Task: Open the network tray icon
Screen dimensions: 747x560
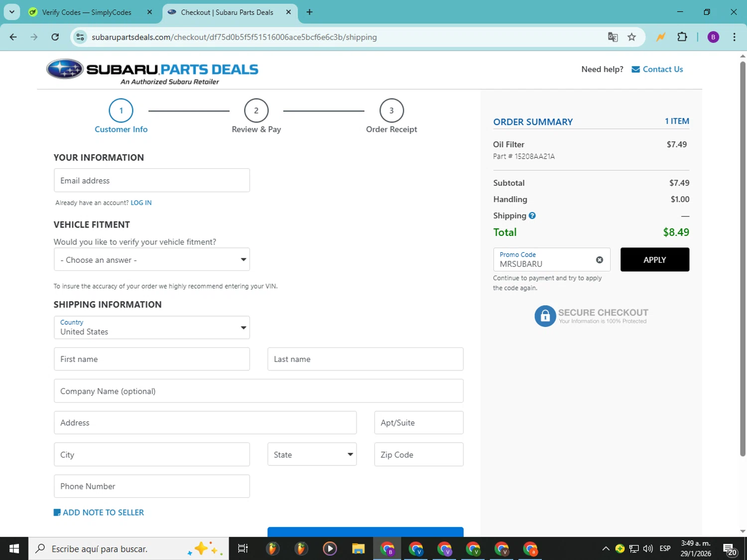Action: [x=634, y=549]
